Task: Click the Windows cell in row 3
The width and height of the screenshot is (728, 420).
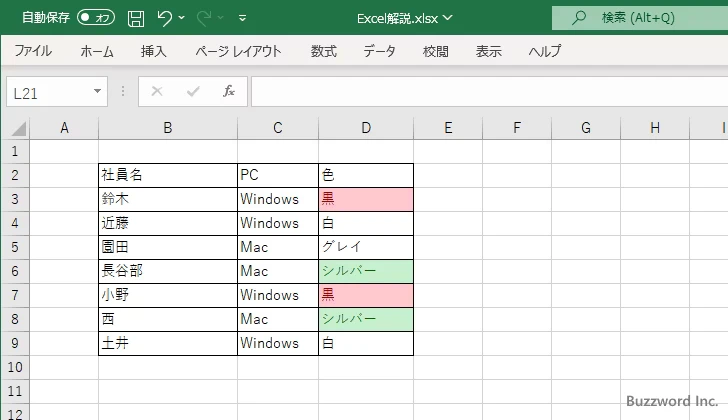Action: click(x=278, y=200)
